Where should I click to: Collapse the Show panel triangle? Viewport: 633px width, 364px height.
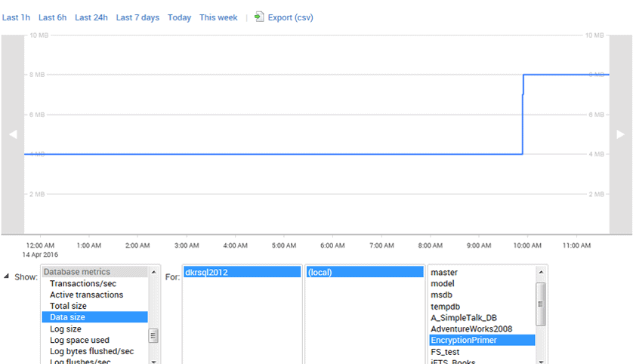point(7,276)
